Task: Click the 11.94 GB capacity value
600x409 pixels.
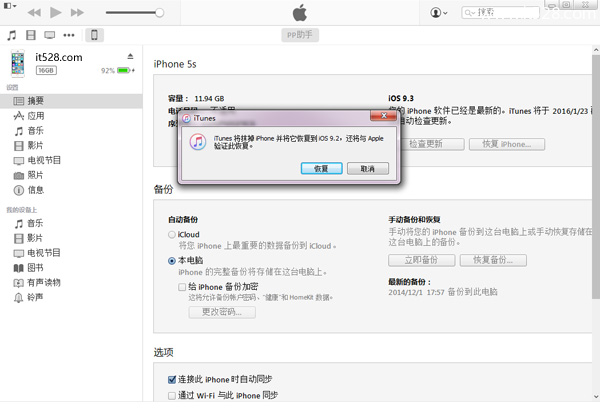Action: (x=209, y=99)
